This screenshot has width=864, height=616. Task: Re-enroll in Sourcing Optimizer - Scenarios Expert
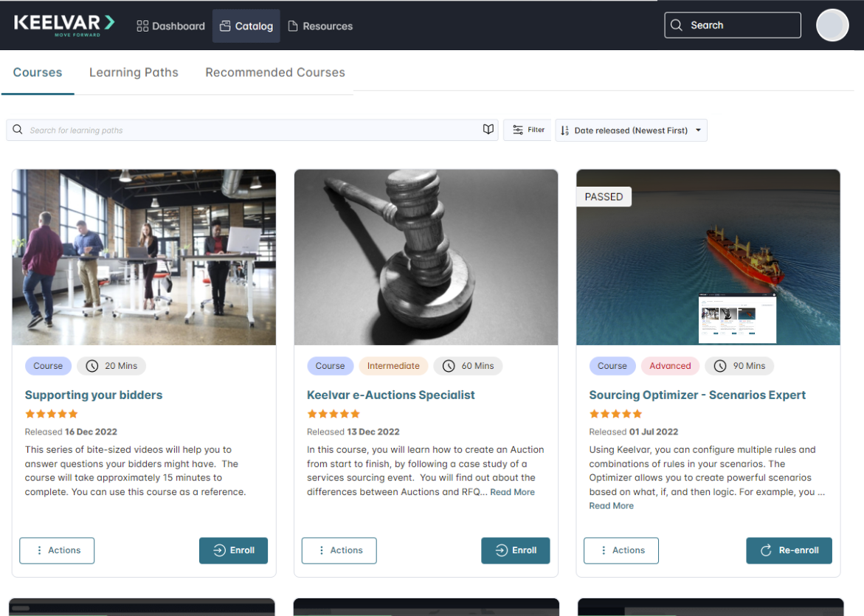(789, 550)
